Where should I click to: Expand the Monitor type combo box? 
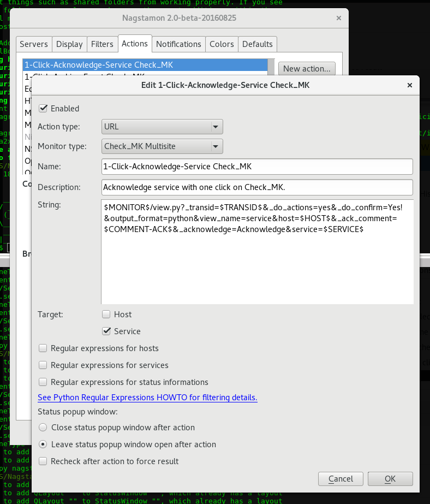coord(162,146)
